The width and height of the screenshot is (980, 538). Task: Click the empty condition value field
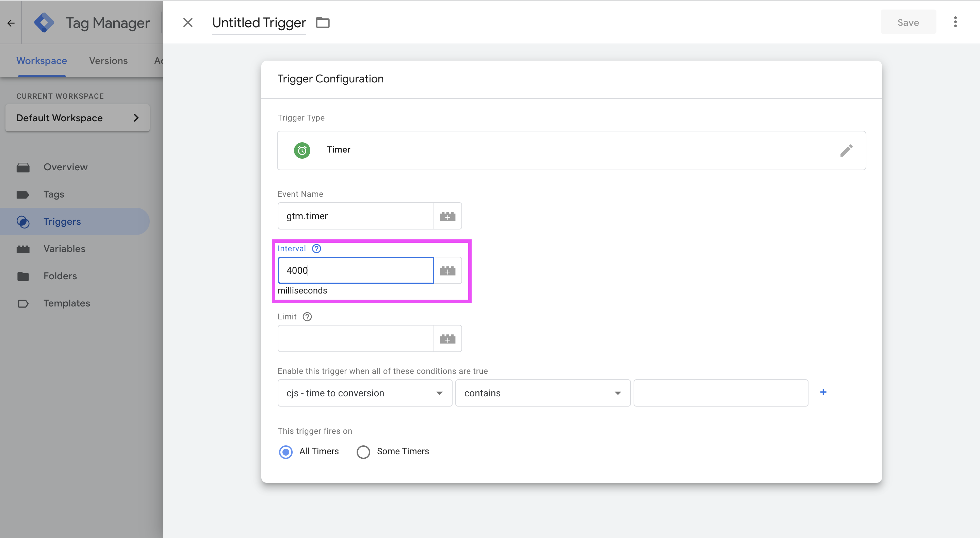click(x=721, y=393)
